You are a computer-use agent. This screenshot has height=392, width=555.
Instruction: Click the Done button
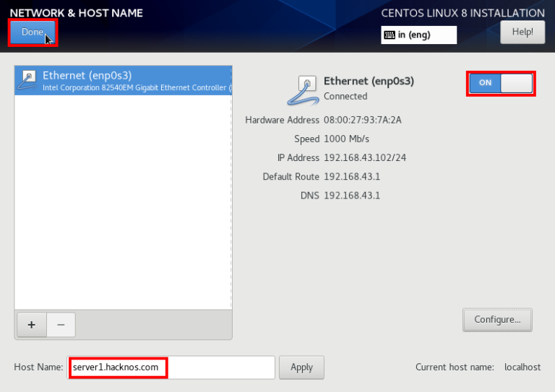[x=33, y=32]
